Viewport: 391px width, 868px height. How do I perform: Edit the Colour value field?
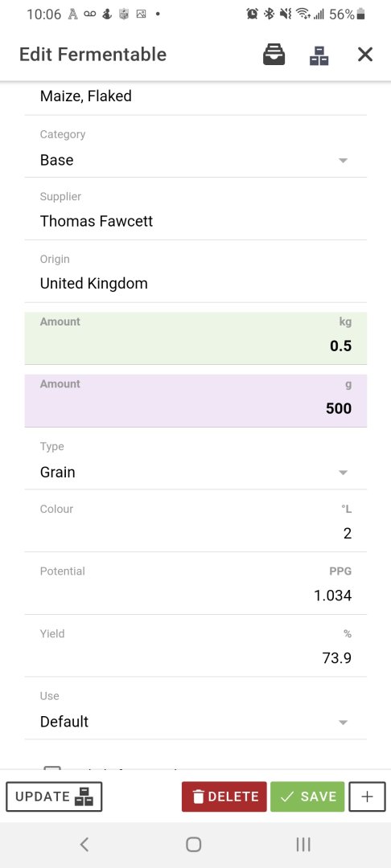[x=195, y=526]
